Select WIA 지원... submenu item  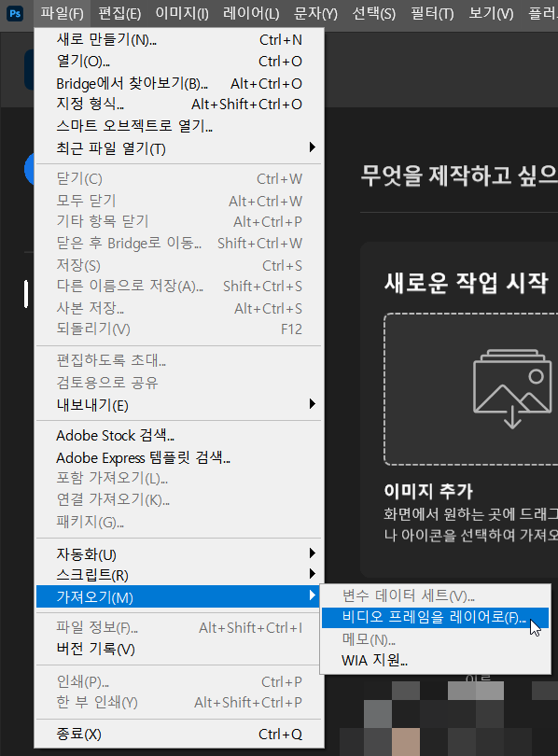point(435,660)
